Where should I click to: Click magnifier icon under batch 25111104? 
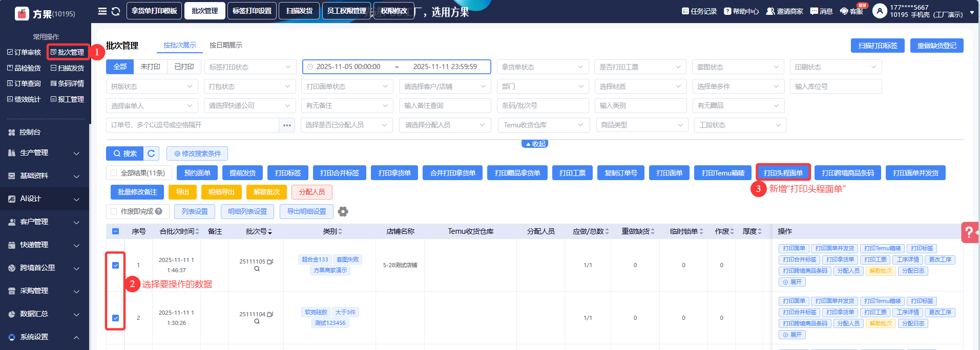coord(257,321)
